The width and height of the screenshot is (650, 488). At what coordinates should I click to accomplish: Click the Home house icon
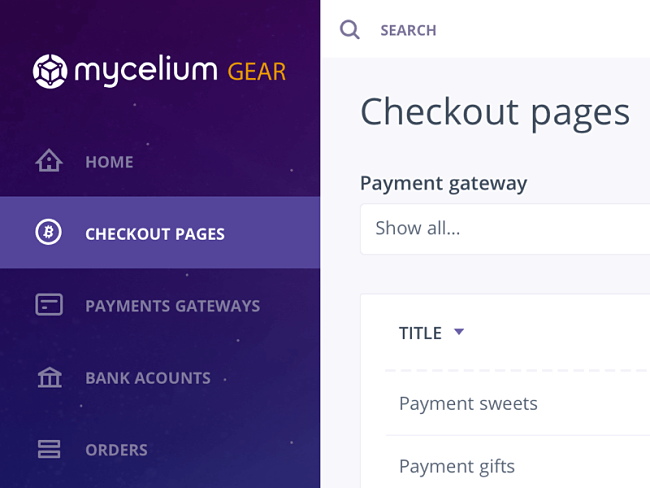(x=49, y=160)
